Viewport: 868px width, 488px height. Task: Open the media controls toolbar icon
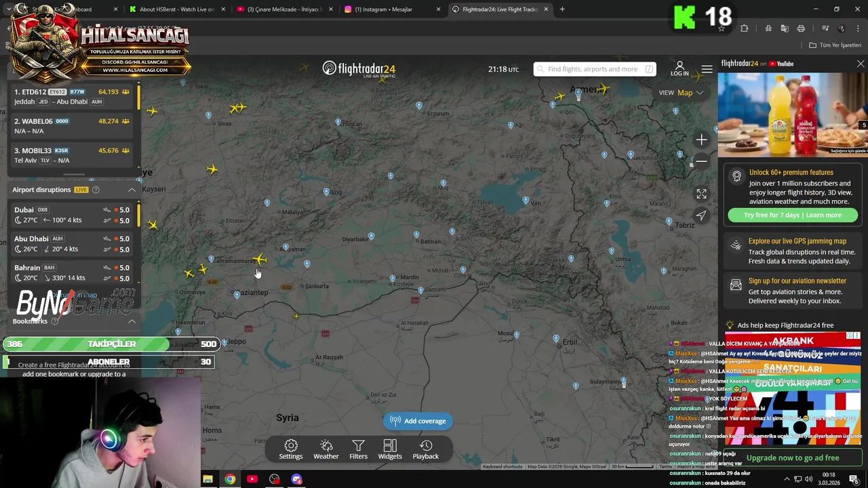click(825, 28)
